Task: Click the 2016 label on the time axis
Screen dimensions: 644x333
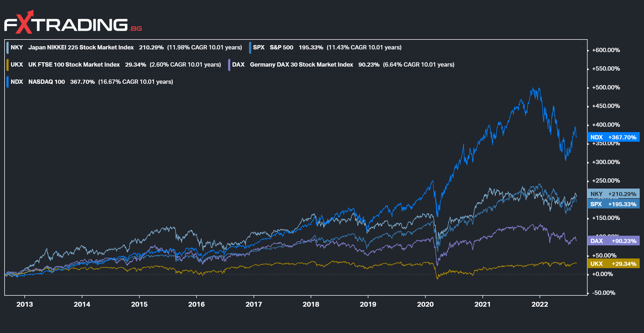Action: pos(196,304)
